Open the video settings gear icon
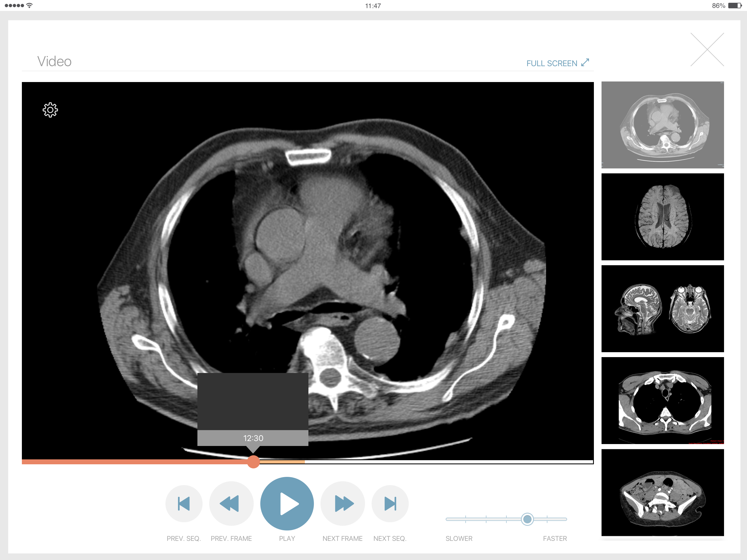747x560 pixels. (50, 110)
